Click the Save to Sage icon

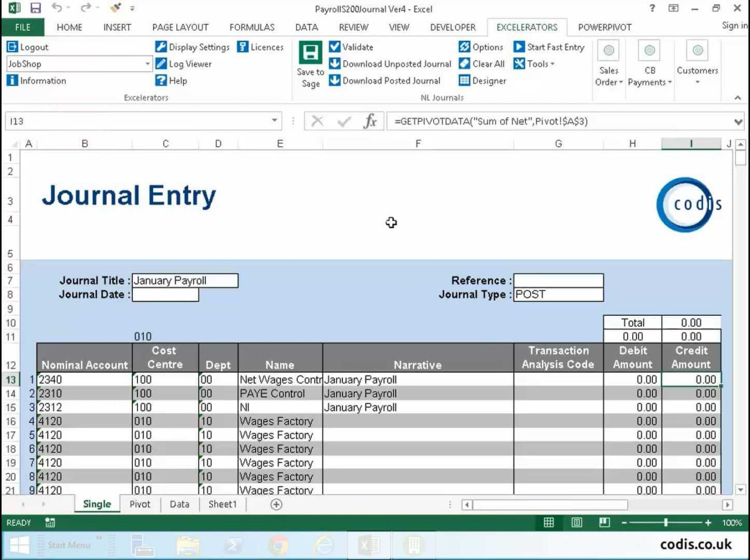pyautogui.click(x=310, y=53)
